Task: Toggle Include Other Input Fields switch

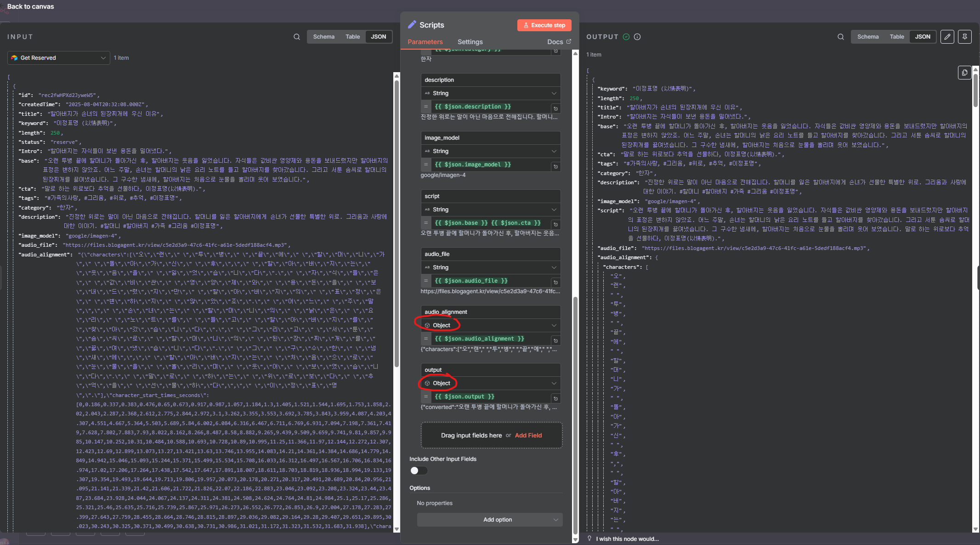Action: point(418,471)
